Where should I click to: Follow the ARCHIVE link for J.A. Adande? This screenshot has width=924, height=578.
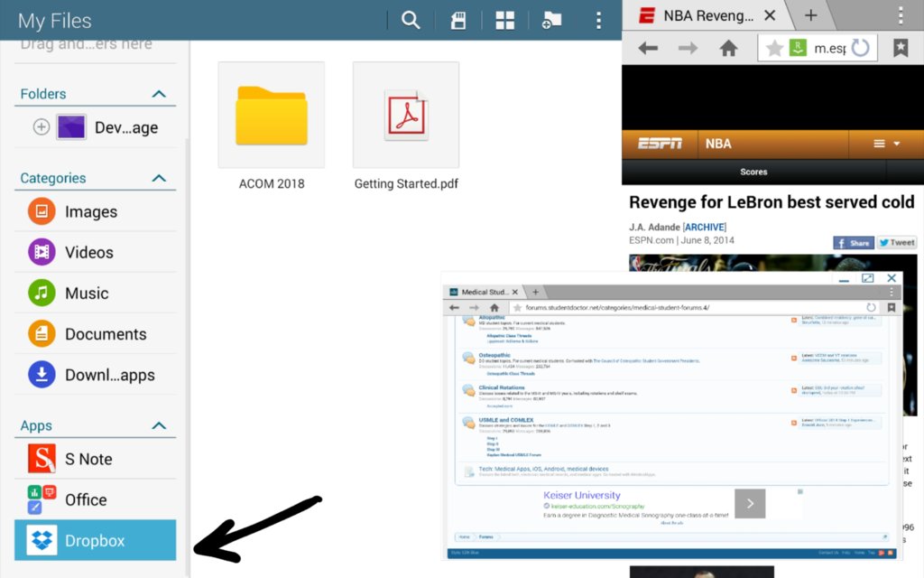point(705,227)
